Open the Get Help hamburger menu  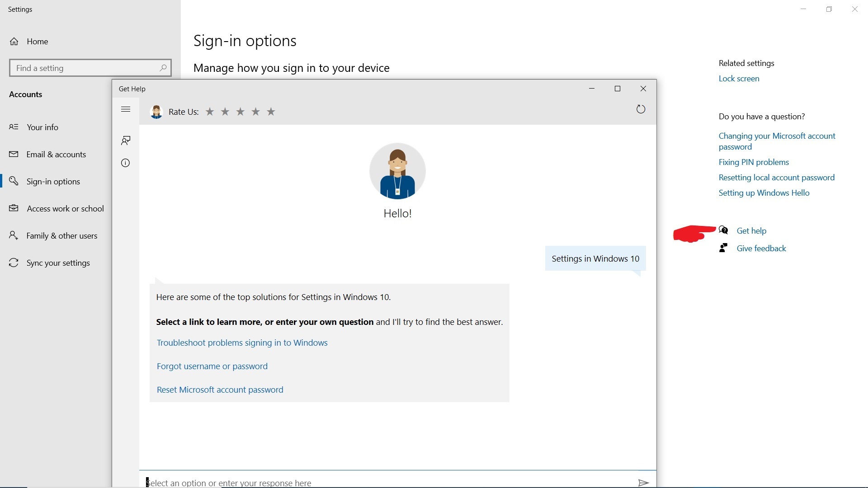click(x=126, y=109)
